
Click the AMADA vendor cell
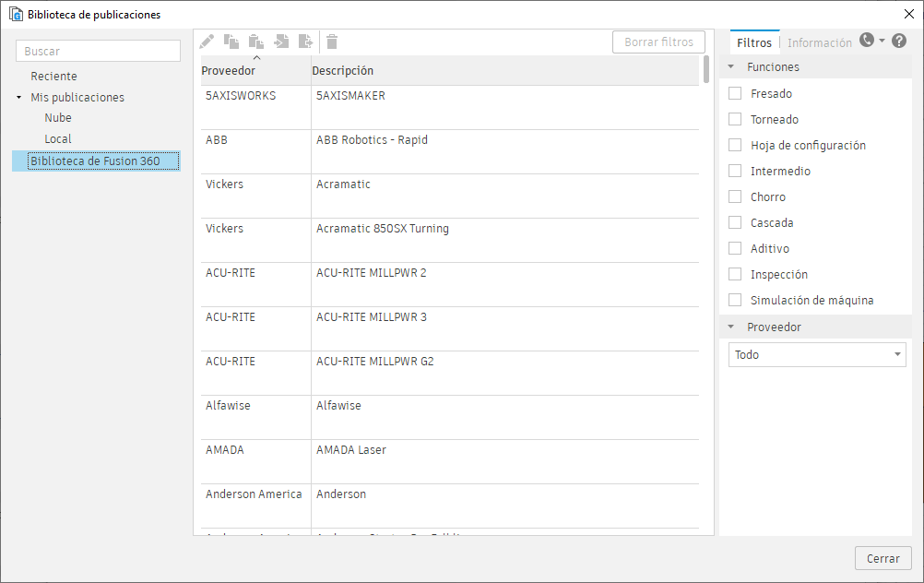click(255, 461)
